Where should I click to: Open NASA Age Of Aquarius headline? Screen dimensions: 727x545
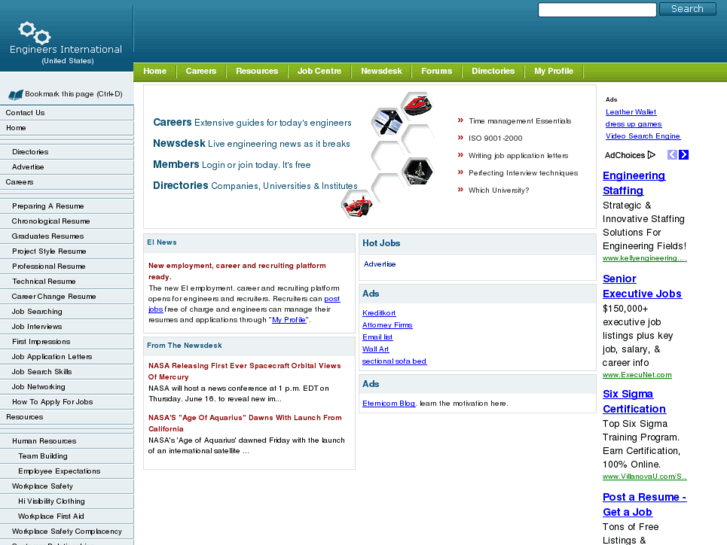pos(245,423)
